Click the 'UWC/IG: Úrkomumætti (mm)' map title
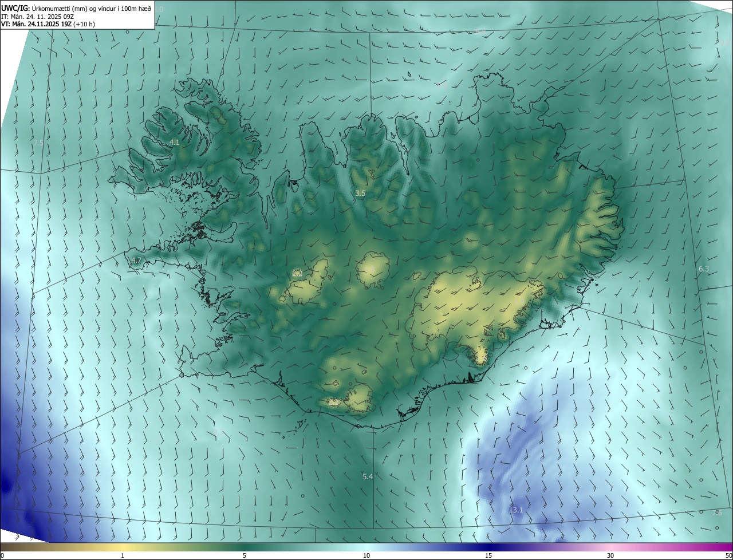 click(76, 8)
